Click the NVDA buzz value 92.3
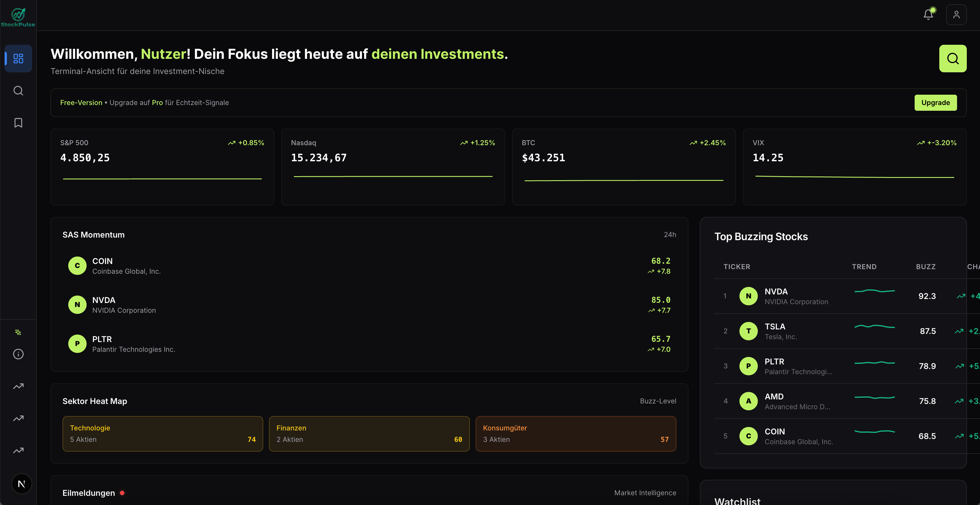The width and height of the screenshot is (980, 505). pos(927,296)
